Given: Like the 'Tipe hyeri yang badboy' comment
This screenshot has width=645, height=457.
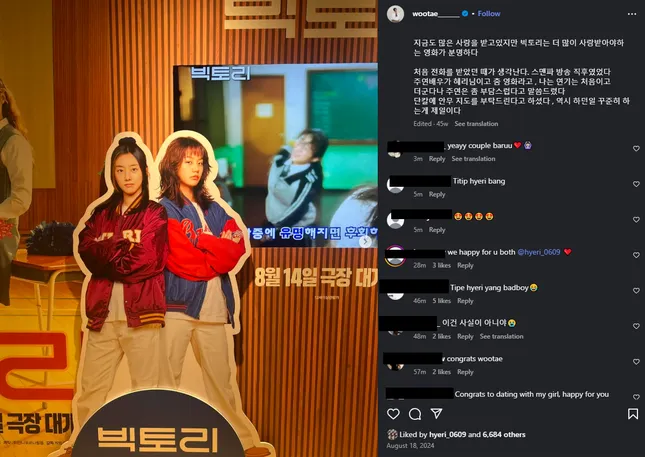Looking at the screenshot, I should pyautogui.click(x=636, y=290).
